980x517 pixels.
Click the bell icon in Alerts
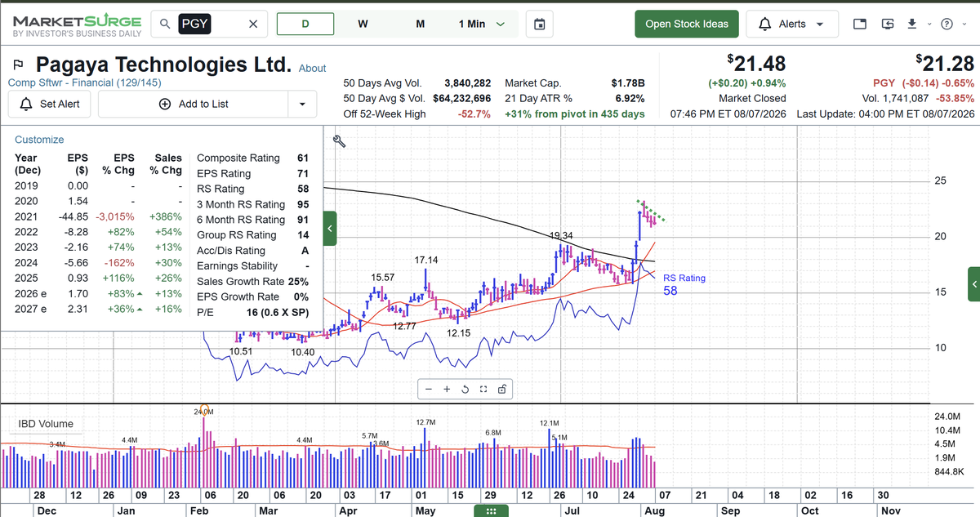point(765,24)
